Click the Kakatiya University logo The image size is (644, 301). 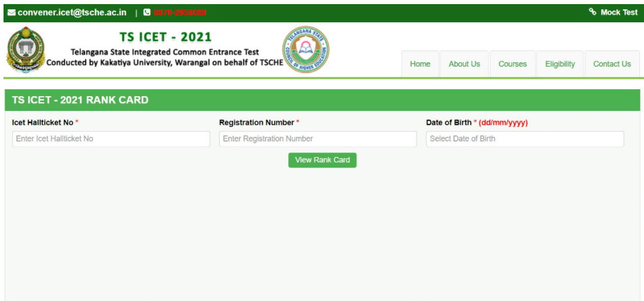tap(25, 50)
